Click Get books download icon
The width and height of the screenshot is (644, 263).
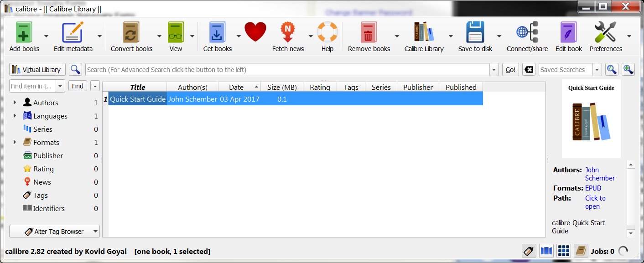pyautogui.click(x=217, y=33)
